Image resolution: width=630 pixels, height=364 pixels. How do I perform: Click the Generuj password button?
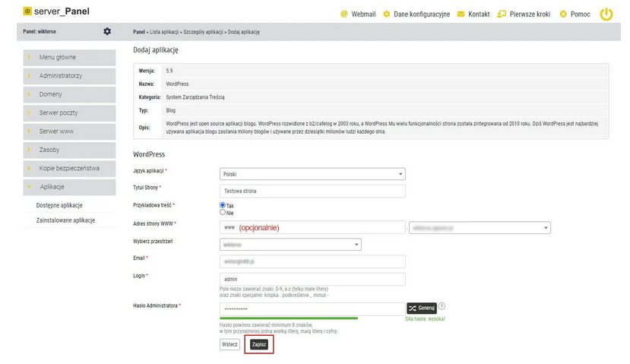click(421, 308)
